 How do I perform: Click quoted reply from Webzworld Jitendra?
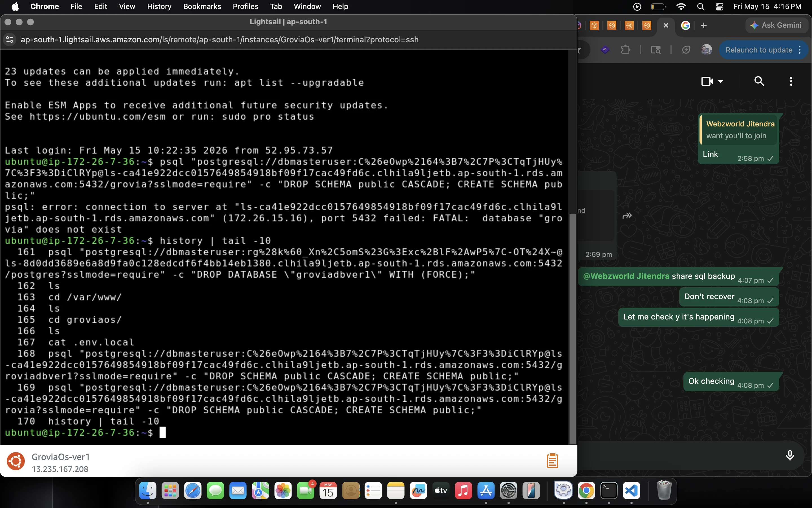point(738,130)
